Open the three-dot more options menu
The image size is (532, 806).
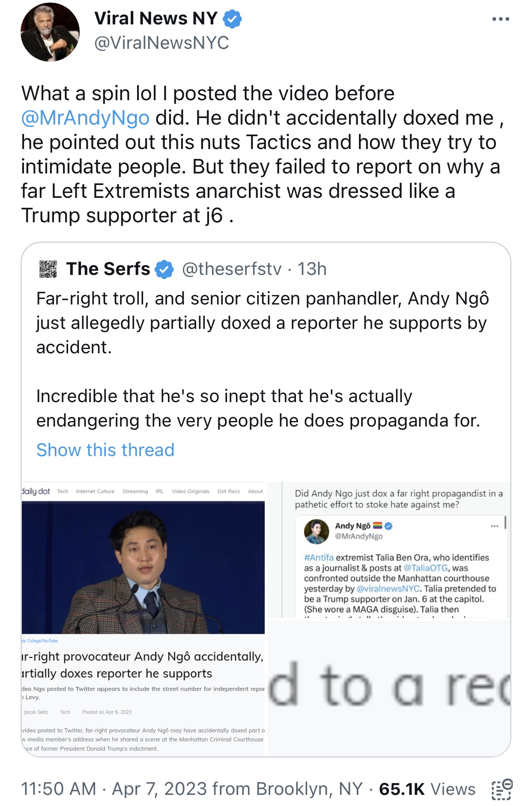[x=500, y=19]
